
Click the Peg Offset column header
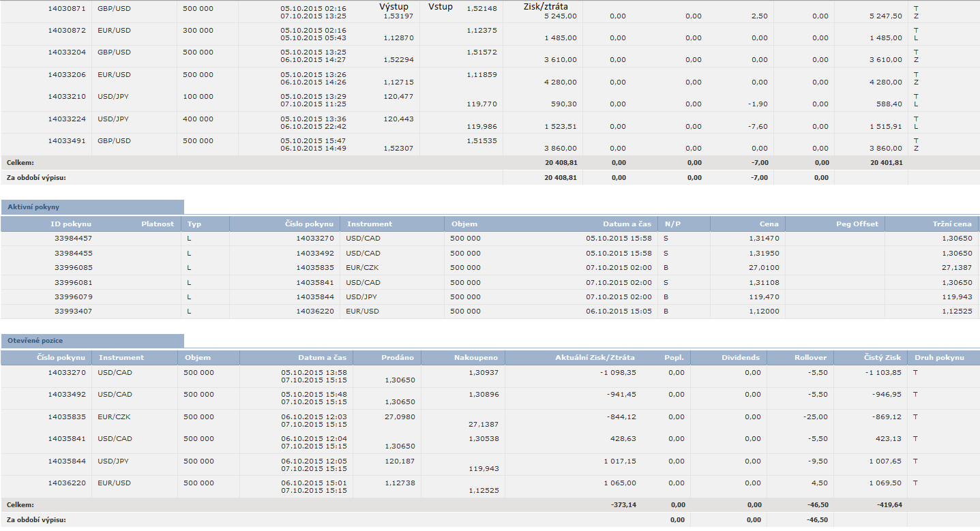tap(858, 224)
